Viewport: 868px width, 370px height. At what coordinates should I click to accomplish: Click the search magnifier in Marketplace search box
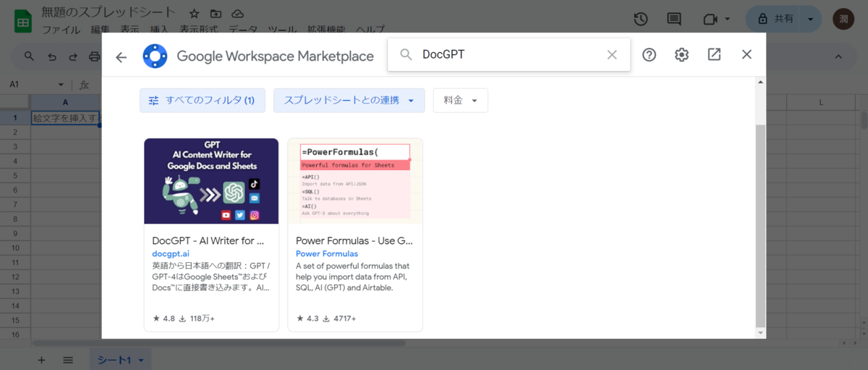point(407,55)
